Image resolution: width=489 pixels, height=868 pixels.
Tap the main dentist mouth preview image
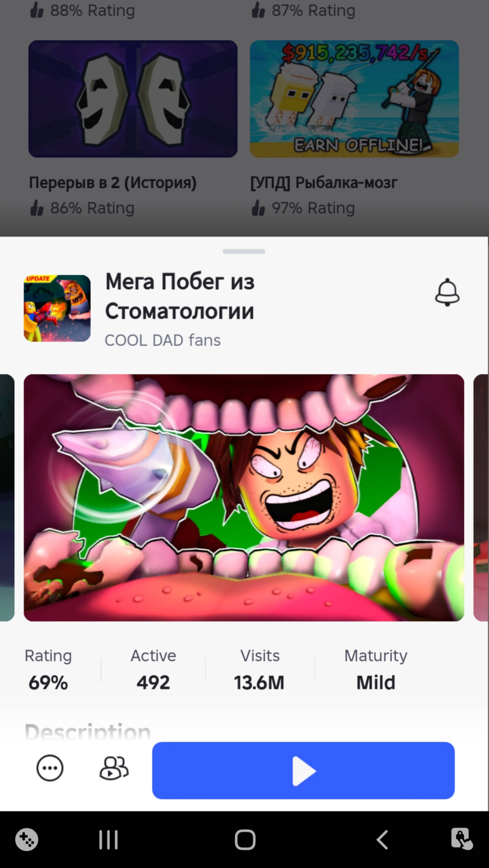(x=244, y=497)
